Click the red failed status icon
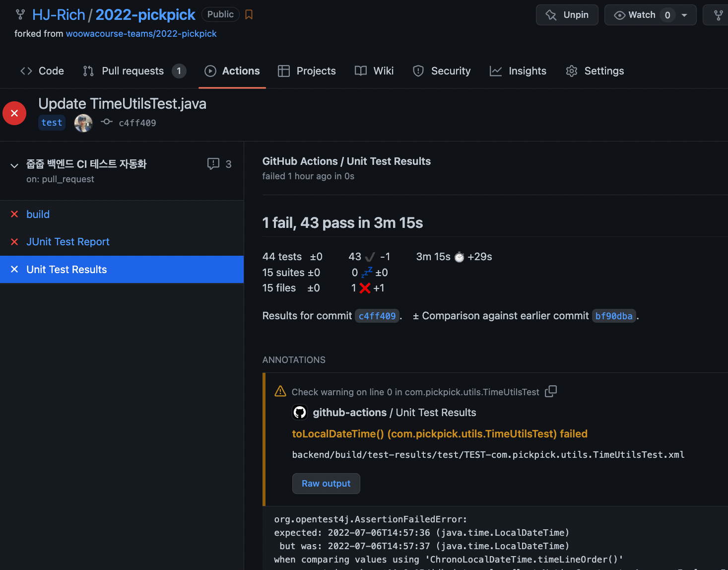 tap(14, 113)
